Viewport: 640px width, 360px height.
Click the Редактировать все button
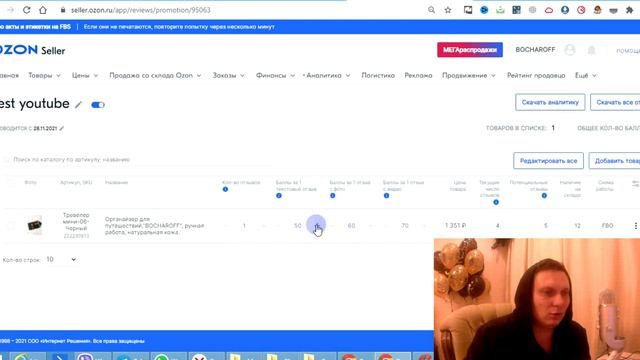[548, 161]
